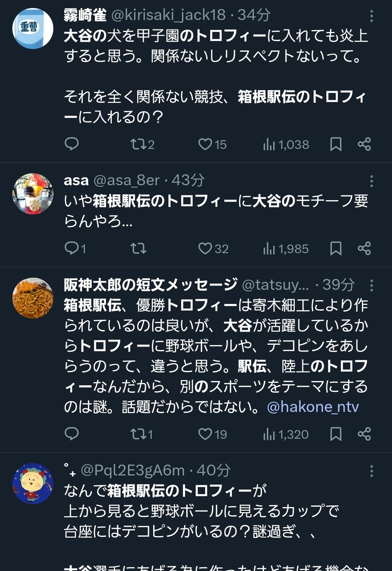Viewport: 392px width, 571px height.
Task: View analytics showing 1,038 views
Action: 286,145
